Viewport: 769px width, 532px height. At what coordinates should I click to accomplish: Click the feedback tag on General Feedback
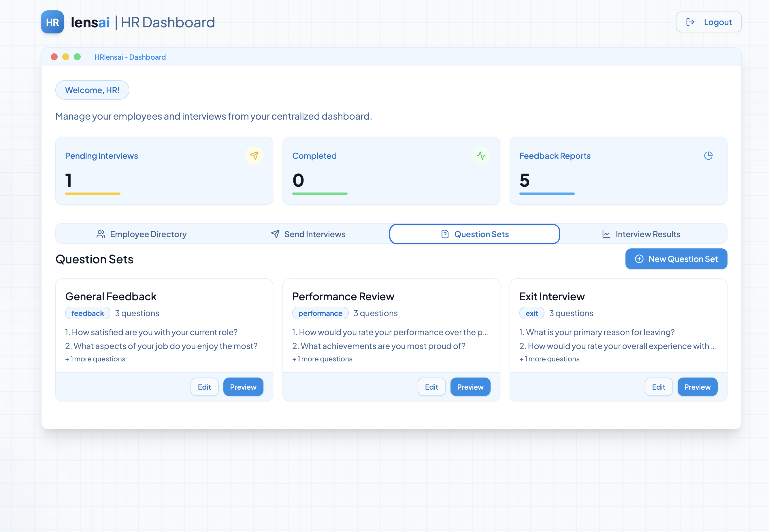click(88, 313)
